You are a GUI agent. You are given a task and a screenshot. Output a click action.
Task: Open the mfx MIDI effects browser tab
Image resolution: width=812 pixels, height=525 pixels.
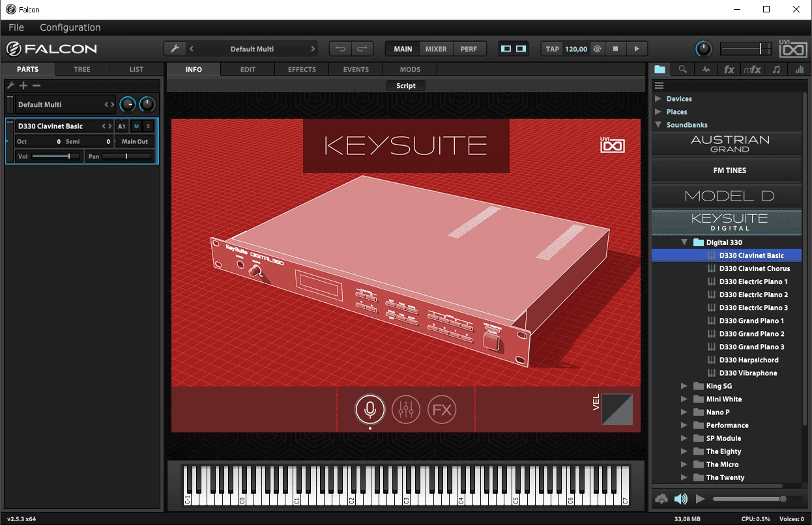coord(753,69)
